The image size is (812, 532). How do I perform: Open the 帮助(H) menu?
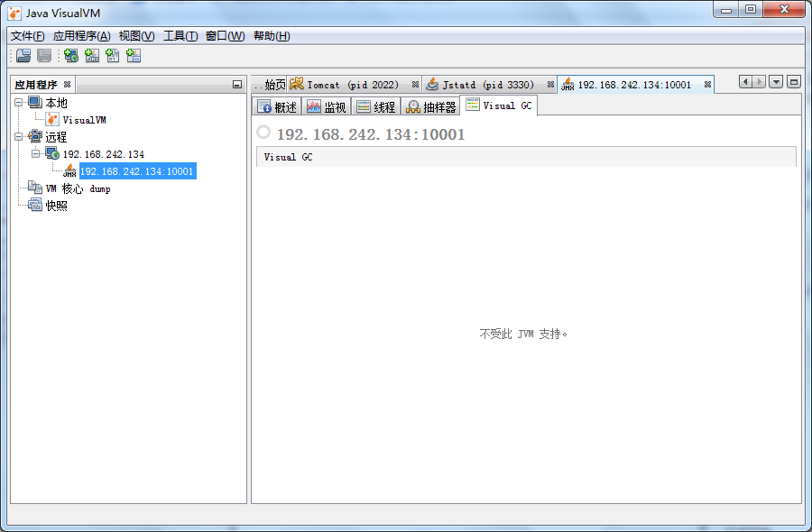(x=272, y=36)
